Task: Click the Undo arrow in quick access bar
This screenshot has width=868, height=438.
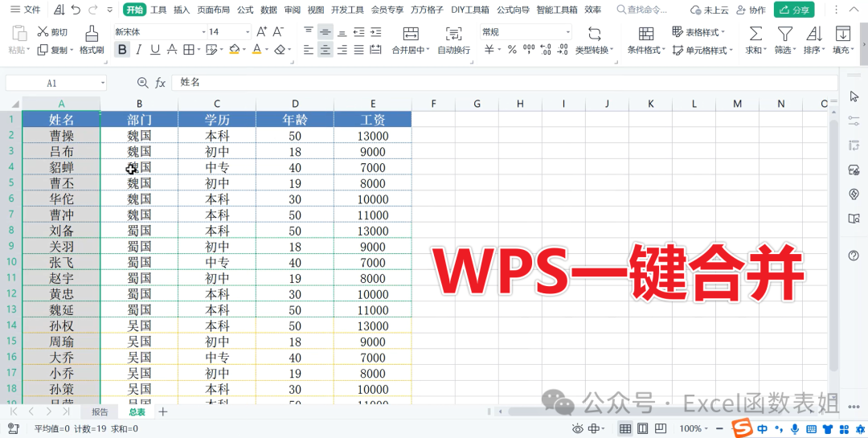Action: [76, 10]
